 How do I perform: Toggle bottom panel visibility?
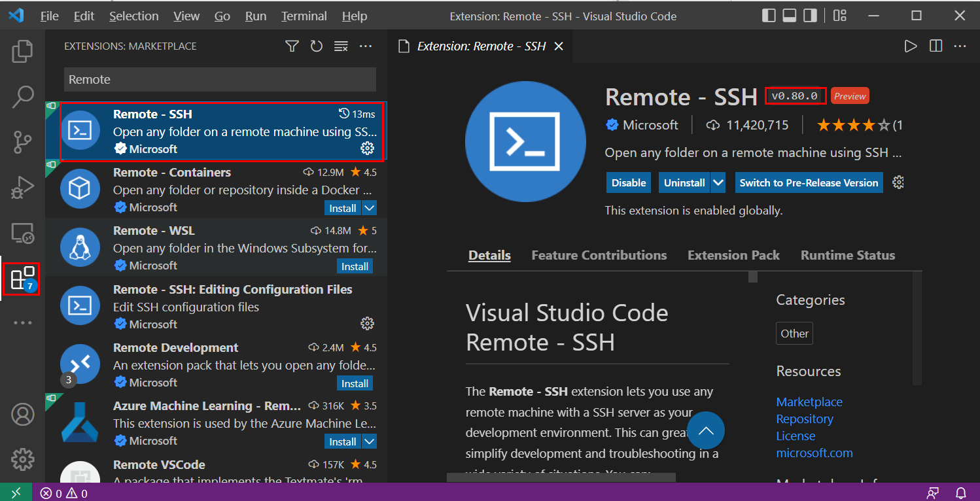pos(790,16)
